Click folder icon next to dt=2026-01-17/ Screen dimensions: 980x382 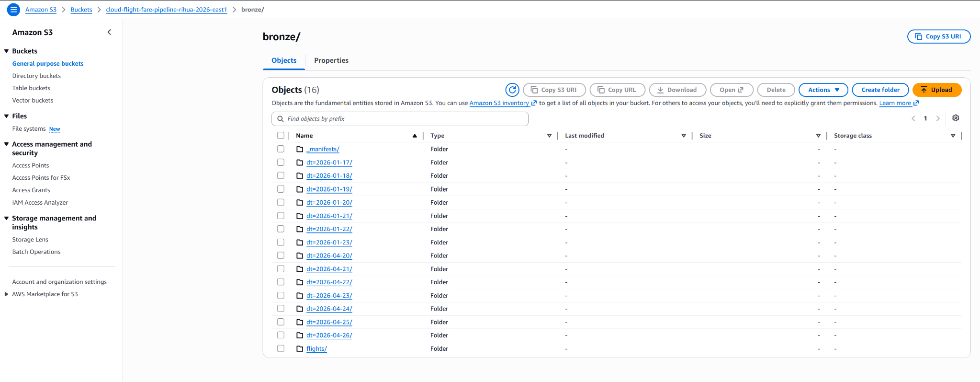click(x=300, y=162)
